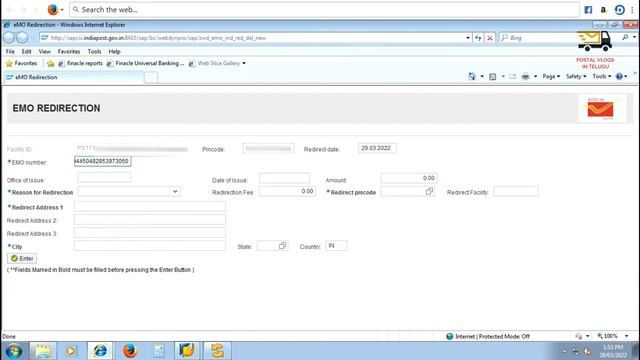Click the Windows Start button

coord(14,351)
